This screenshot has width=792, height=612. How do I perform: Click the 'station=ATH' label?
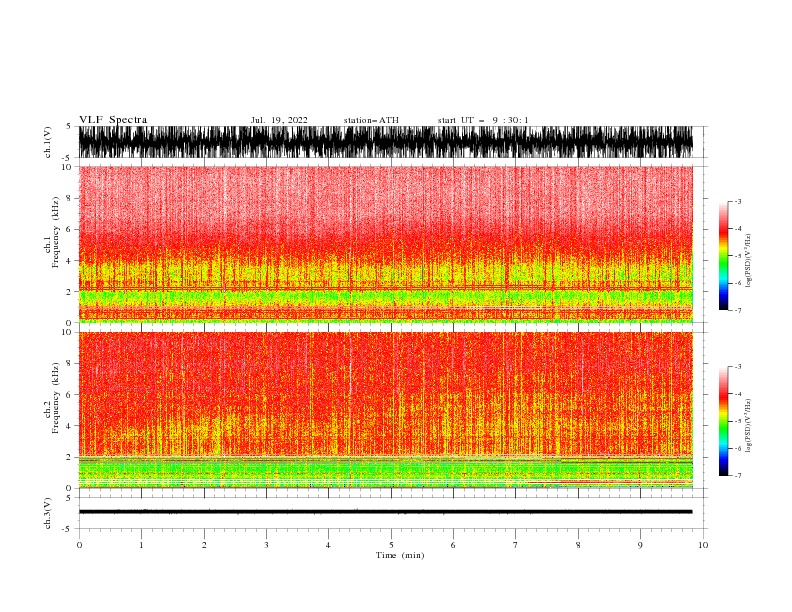click(371, 120)
